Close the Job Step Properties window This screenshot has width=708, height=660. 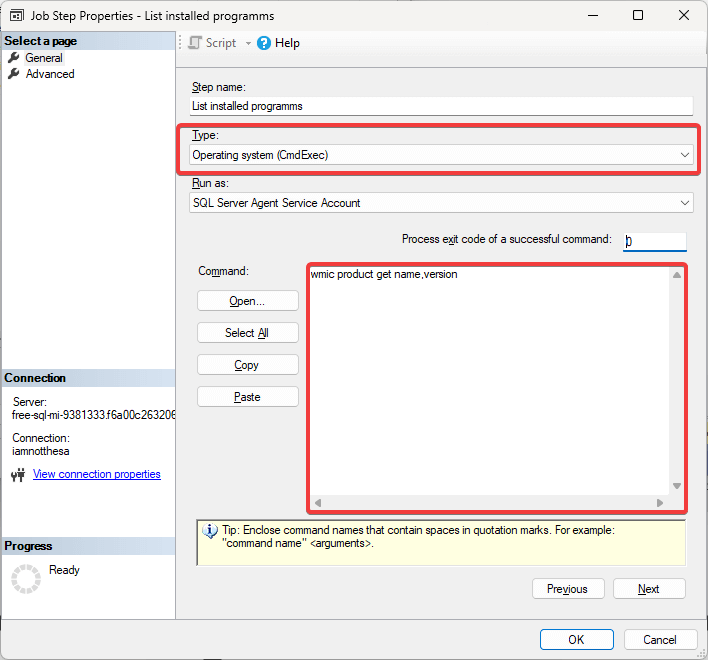684,15
